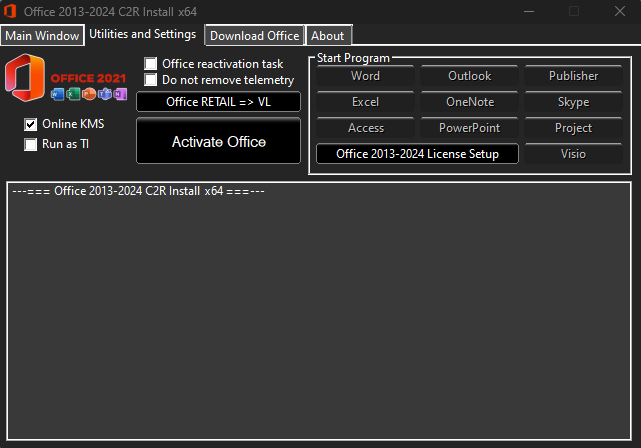Start Access program
Viewport: 641px width, 448px height.
(x=365, y=128)
